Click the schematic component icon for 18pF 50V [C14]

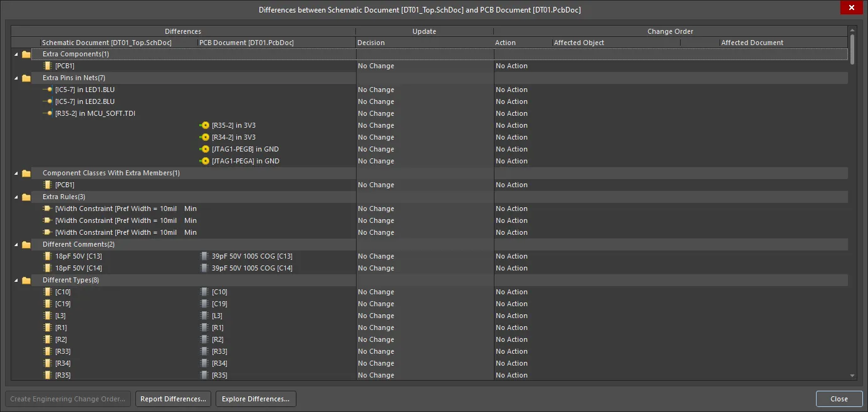click(x=47, y=268)
